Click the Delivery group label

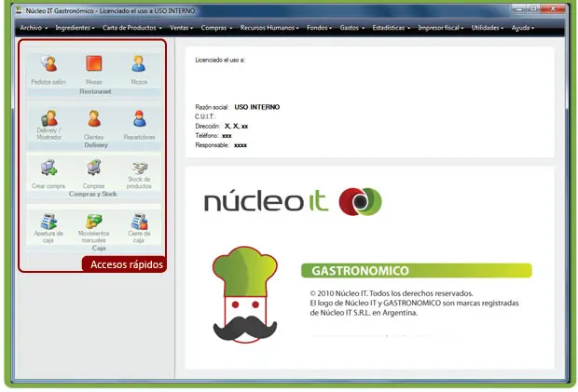[x=96, y=145]
